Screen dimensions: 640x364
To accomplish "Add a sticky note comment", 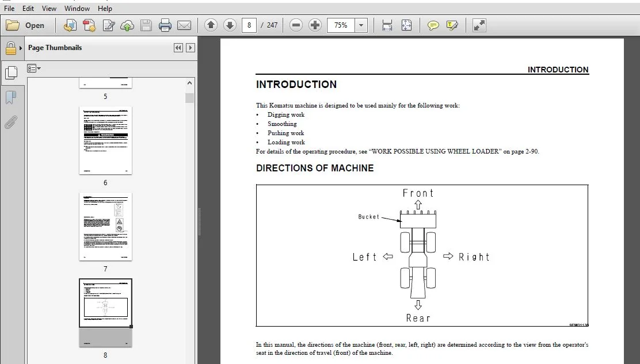I will tap(433, 25).
